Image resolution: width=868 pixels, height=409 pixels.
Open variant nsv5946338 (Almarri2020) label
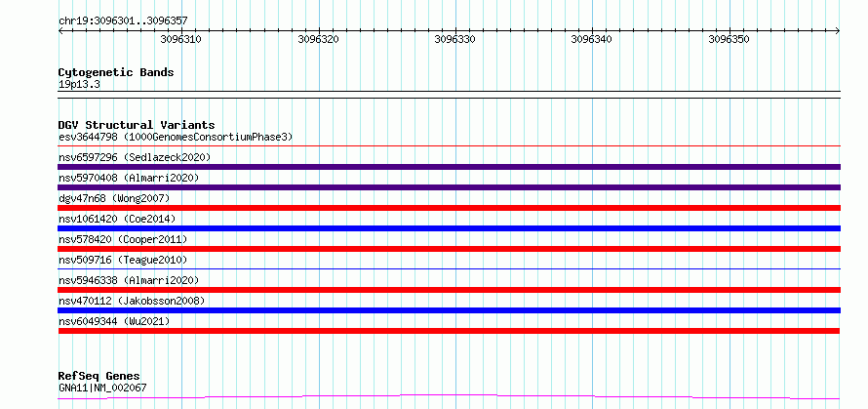coord(129,280)
